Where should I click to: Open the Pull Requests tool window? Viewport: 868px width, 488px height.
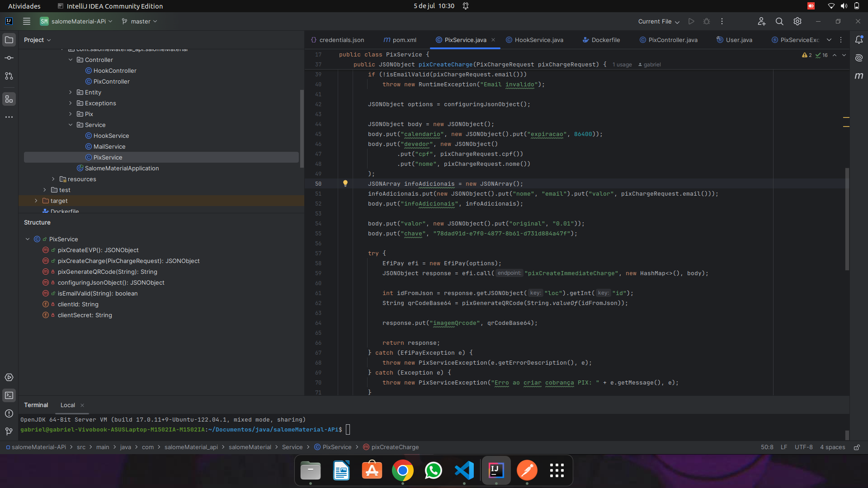(9, 76)
